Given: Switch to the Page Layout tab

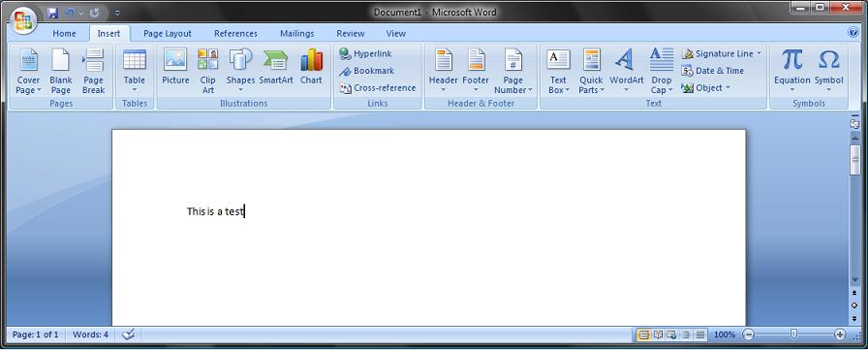Looking at the screenshot, I should pos(168,34).
